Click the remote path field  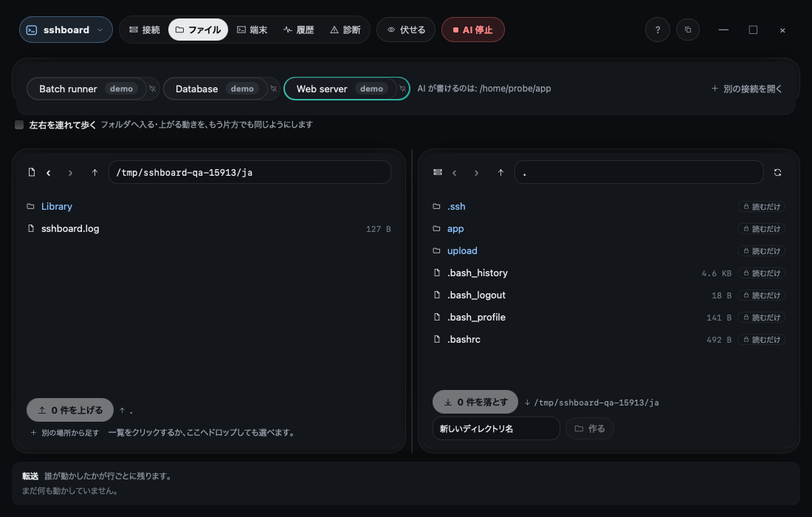pos(639,173)
